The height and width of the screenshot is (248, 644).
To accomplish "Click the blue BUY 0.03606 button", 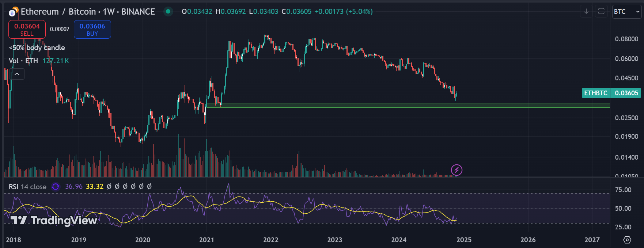I will coord(92,29).
